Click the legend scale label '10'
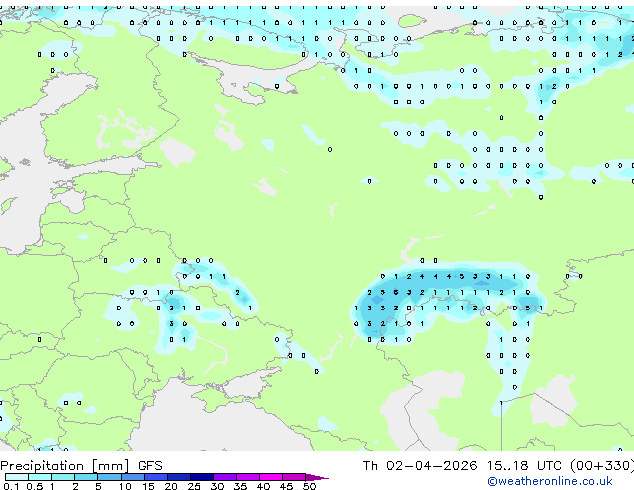This screenshot has width=634, height=490. point(125,486)
